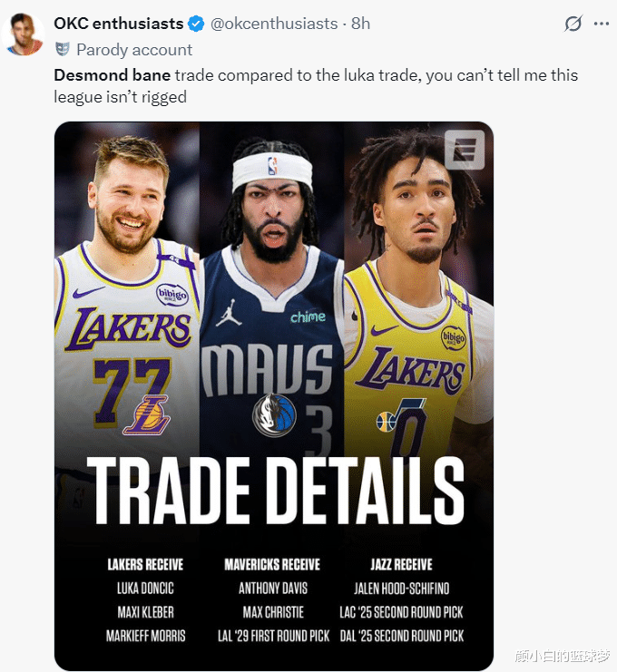Screen dimensions: 617x672
Task: Click the parody account mask icon
Action: click(63, 50)
